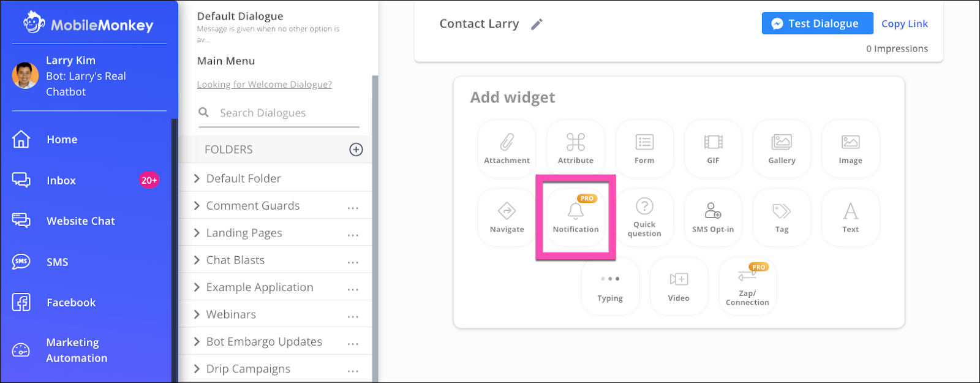Add the Gallery widget
The image size is (980, 383).
[781, 148]
